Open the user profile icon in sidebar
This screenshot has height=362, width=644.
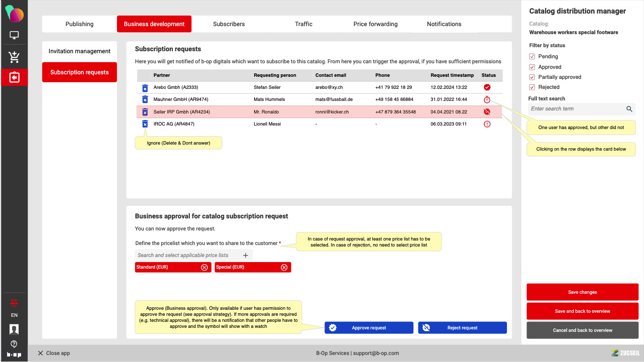[x=14, y=329]
